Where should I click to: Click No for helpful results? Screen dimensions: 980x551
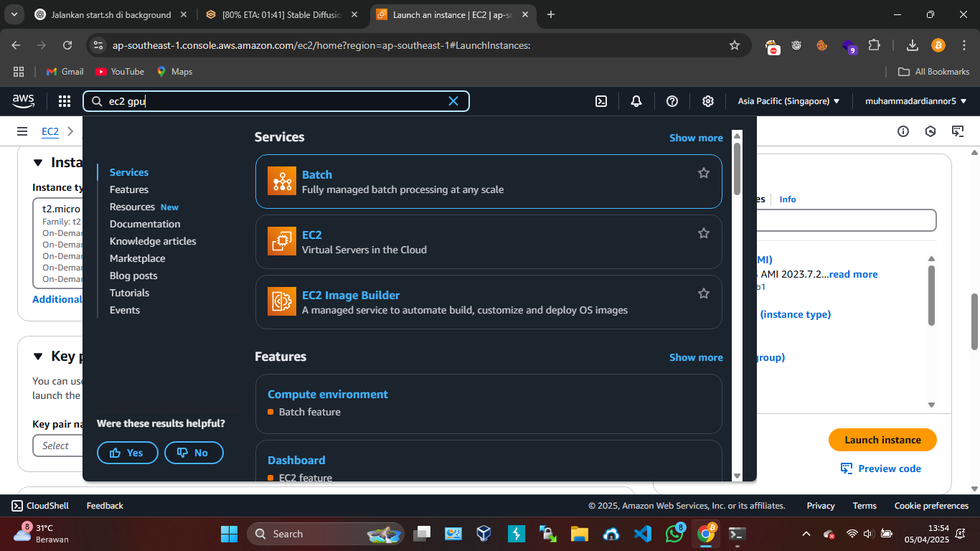(x=194, y=453)
